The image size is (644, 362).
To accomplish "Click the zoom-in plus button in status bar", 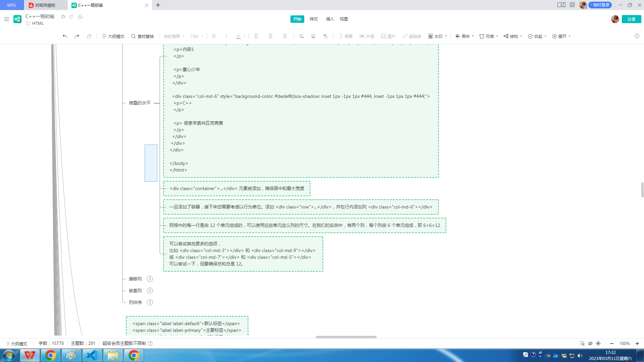I will pos(637,344).
